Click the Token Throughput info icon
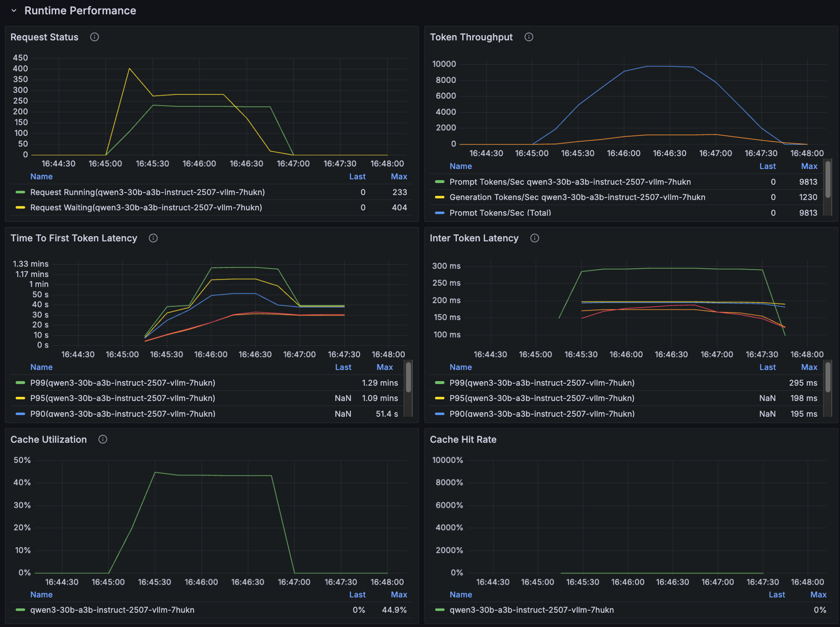Image resolution: width=840 pixels, height=627 pixels. coord(529,37)
